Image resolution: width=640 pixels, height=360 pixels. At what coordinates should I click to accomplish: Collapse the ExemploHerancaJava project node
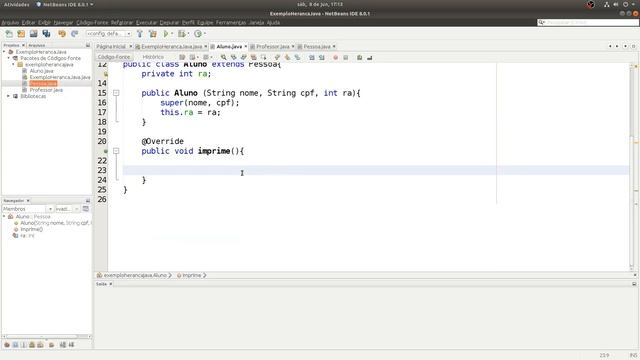point(4,52)
